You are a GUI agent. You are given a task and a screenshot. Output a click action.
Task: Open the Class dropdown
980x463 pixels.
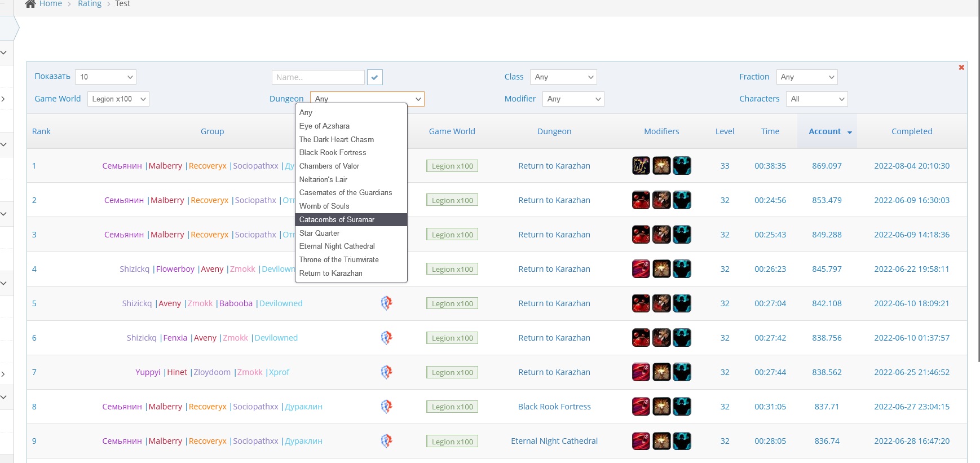pyautogui.click(x=563, y=77)
